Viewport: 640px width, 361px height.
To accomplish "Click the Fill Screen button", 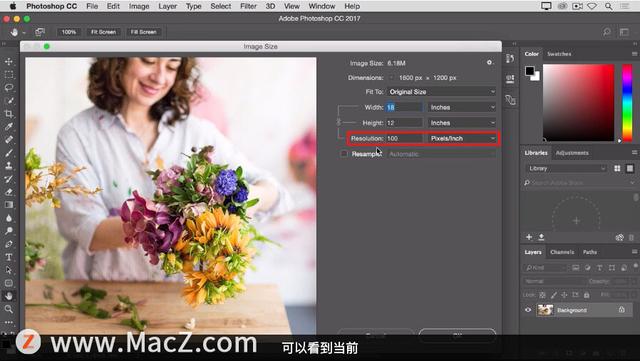I will point(143,32).
